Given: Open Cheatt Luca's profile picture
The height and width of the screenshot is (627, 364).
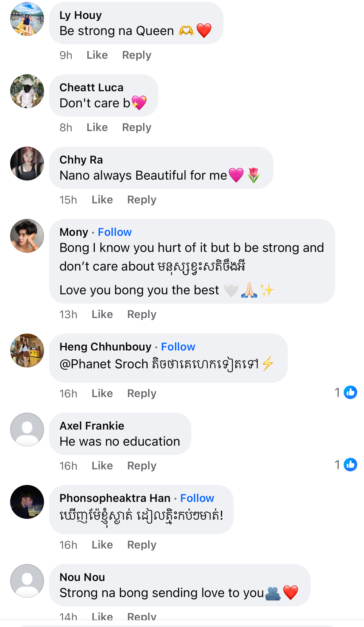Looking at the screenshot, I should (x=27, y=91).
